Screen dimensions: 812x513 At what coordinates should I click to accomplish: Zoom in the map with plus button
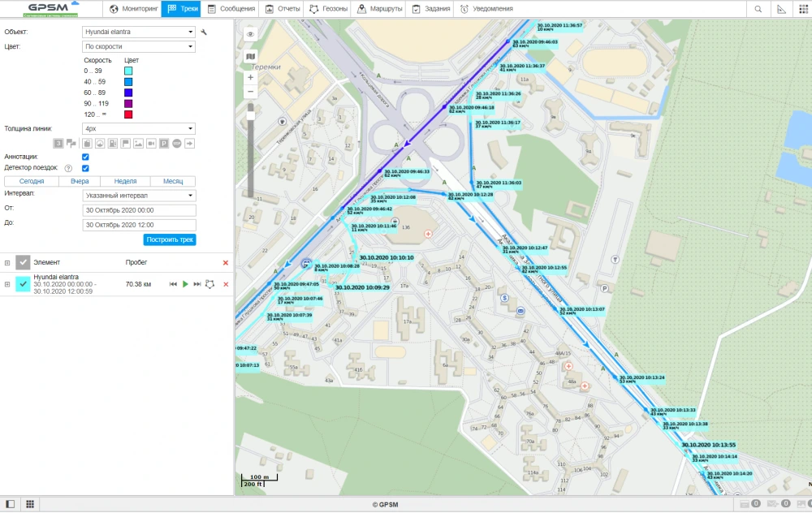tap(250, 77)
